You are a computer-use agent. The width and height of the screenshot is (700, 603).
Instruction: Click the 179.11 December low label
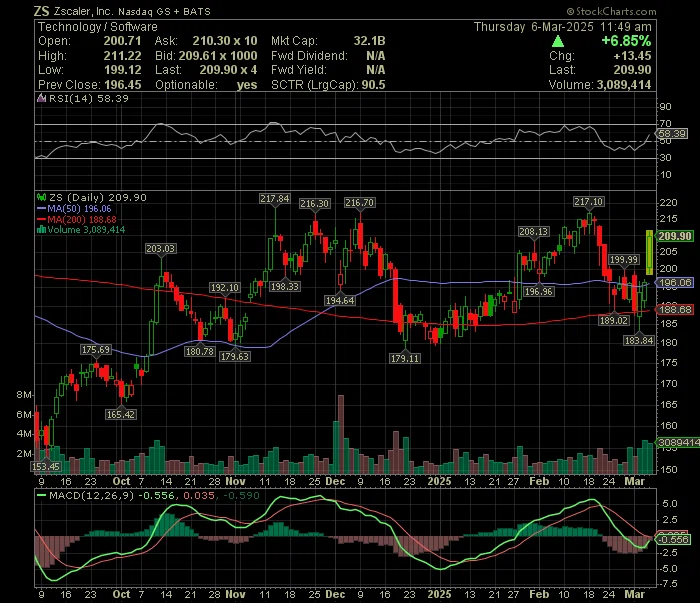click(404, 358)
